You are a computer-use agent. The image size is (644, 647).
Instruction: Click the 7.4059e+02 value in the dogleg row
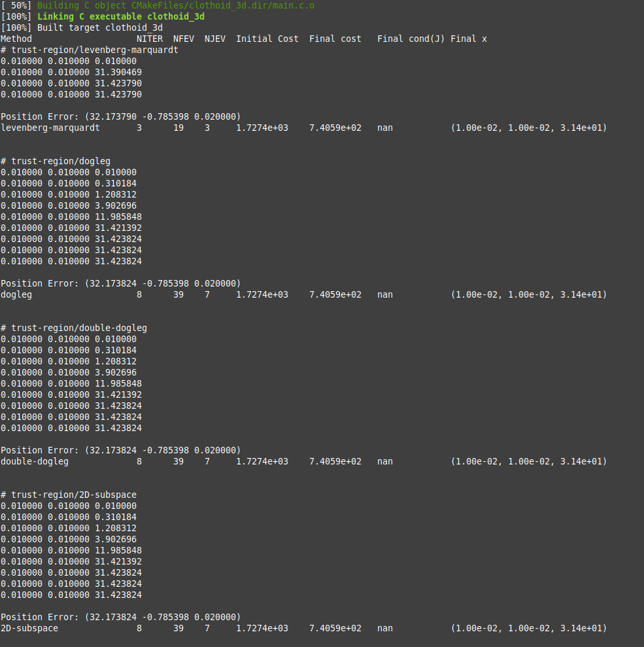(x=335, y=294)
